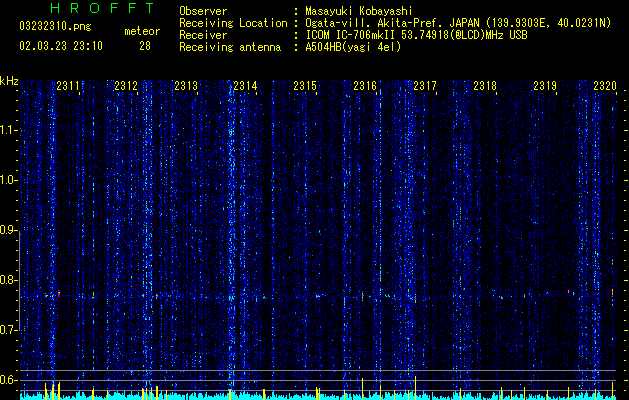Image resolution: width=629 pixels, height=400 pixels.
Task: Click the 0.8 kHz axis label
Action: click(8, 280)
